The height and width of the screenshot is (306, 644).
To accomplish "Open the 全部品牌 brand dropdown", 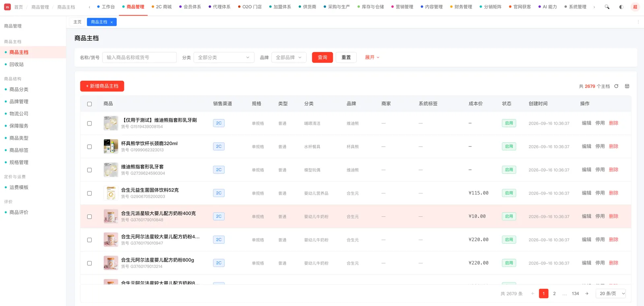I will 289,58.
